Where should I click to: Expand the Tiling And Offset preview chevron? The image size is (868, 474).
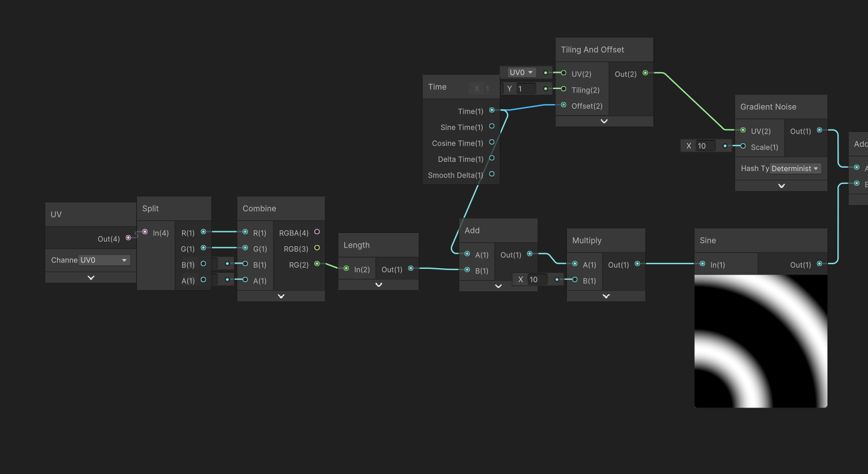coord(604,121)
